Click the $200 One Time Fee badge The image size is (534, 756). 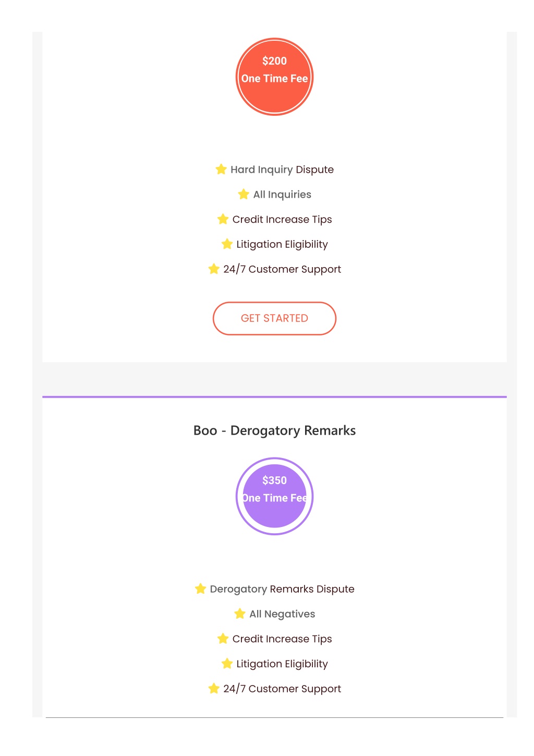pyautogui.click(x=274, y=77)
